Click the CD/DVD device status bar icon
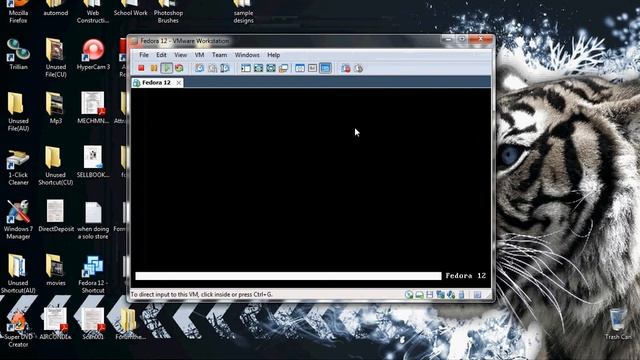This screenshot has height=360, width=640. click(409, 294)
